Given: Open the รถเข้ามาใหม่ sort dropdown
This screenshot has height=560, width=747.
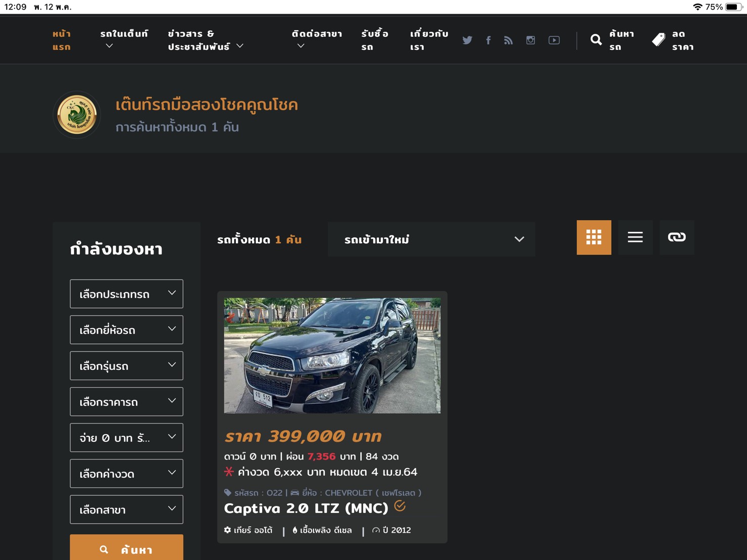Looking at the screenshot, I should 431,239.
